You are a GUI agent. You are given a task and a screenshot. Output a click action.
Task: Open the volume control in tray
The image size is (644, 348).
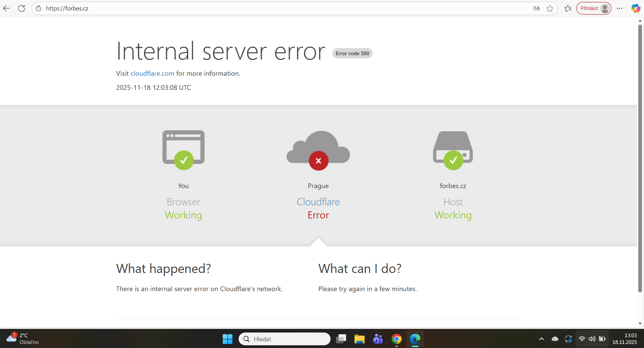pos(592,339)
